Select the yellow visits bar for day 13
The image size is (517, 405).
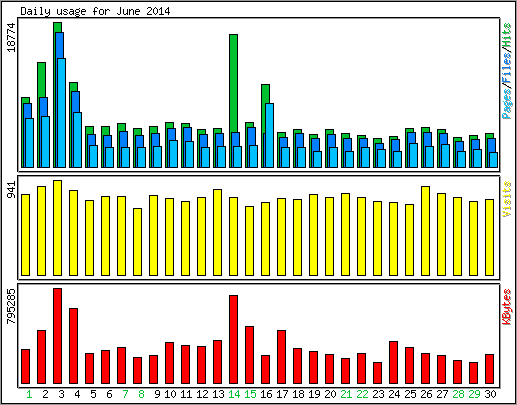[x=217, y=232]
